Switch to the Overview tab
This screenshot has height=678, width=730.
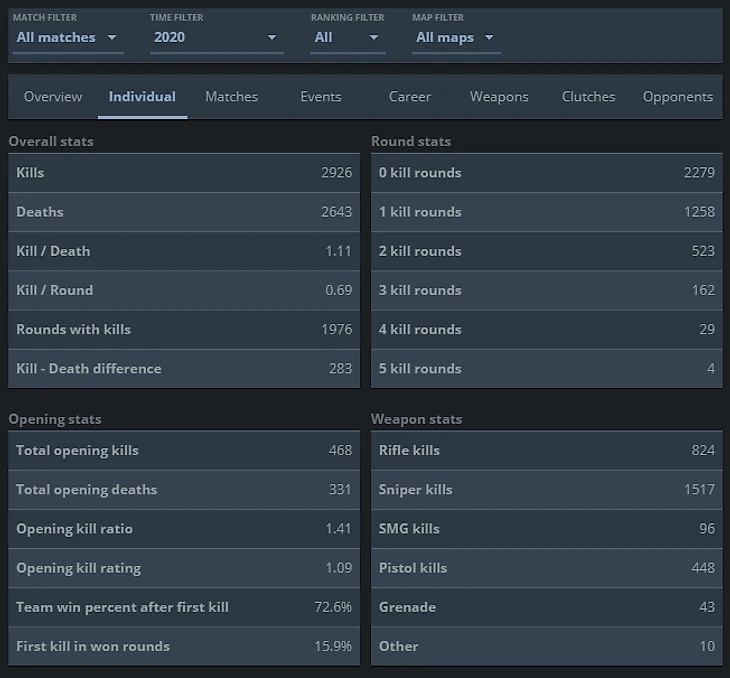point(53,97)
